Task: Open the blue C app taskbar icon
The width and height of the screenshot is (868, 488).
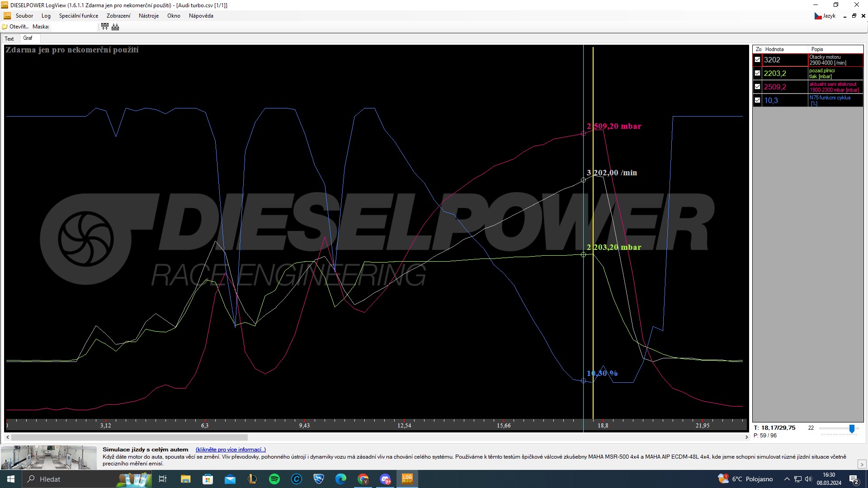Action: pyautogui.click(x=297, y=479)
